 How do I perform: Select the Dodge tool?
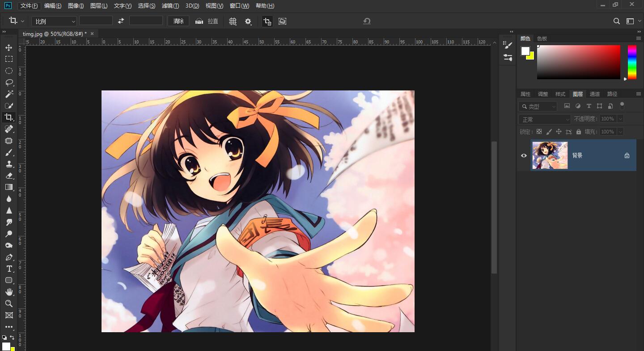tap(8, 234)
